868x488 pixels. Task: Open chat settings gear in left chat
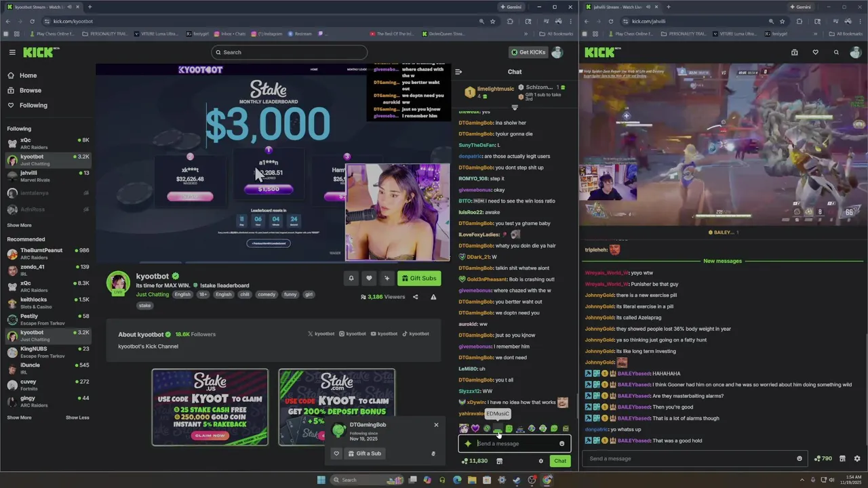point(540,461)
